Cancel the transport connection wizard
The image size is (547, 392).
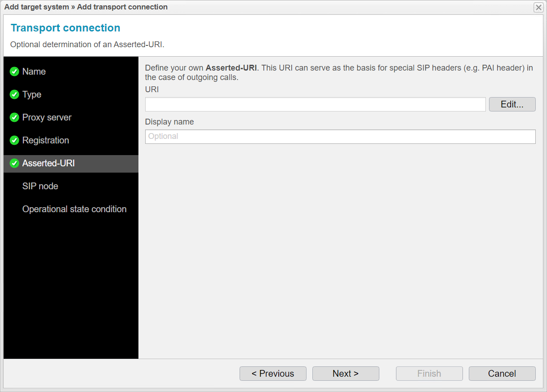(x=502, y=374)
